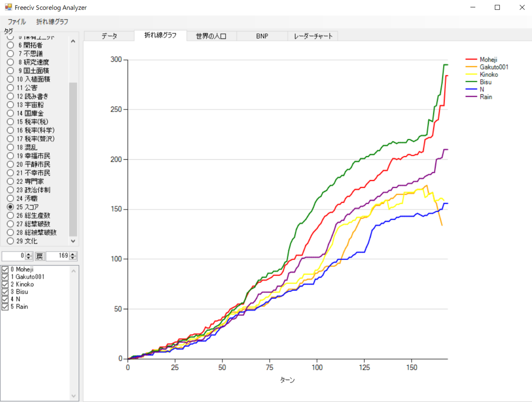This screenshot has height=402, width=532.
Task: Select radio button 17 税率(贅沢)
Action: tap(10, 138)
